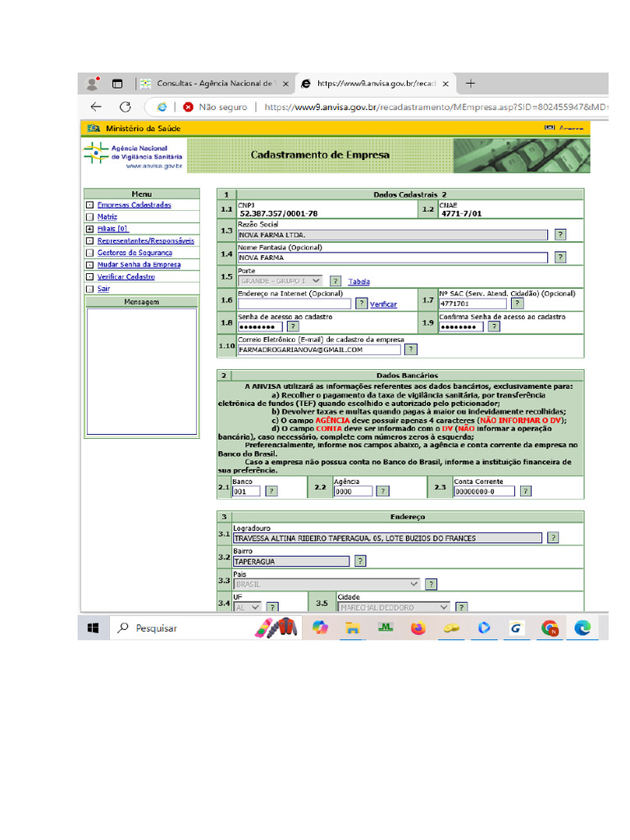Open help icon beside Logradouro field

553,538
